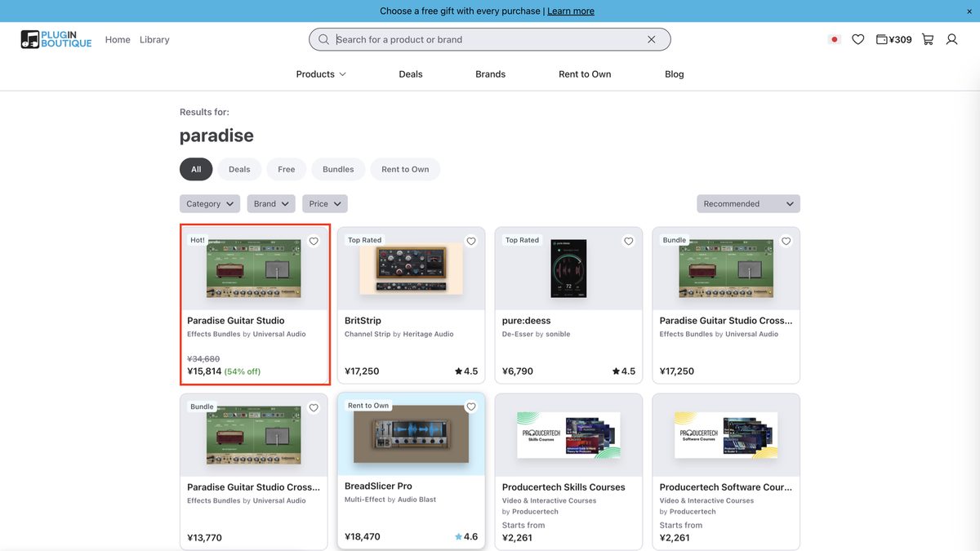Click the ¥15,814 sale price
The width and height of the screenshot is (980, 551).
click(x=204, y=371)
